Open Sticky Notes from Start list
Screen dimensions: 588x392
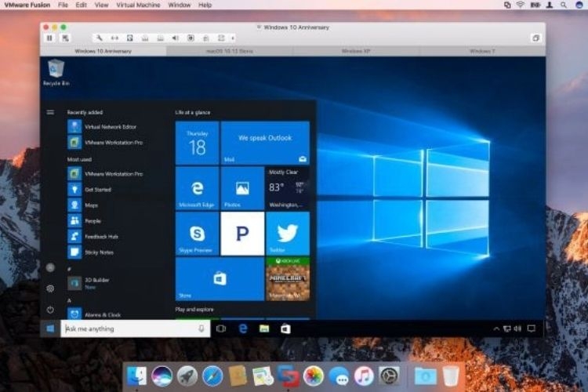tap(91, 252)
